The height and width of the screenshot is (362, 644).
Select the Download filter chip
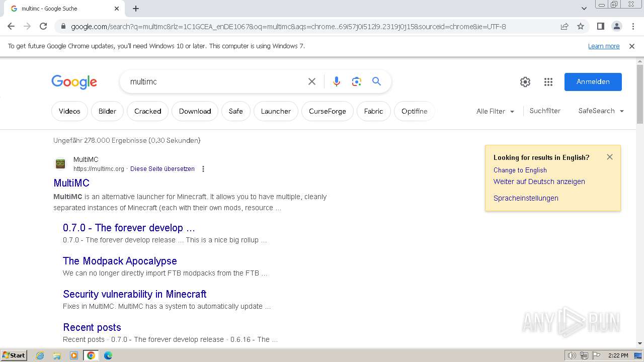tap(195, 111)
